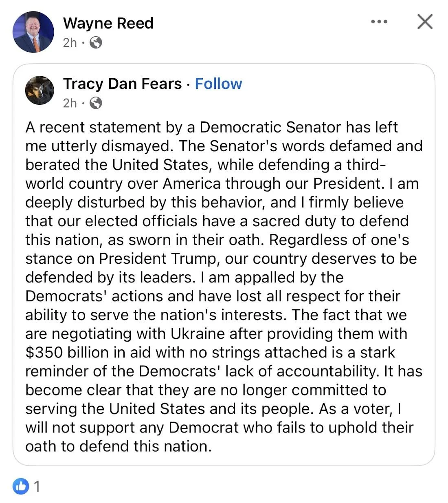This screenshot has height=503, width=448.
Task: Open the reaction count showing 1
Action: coord(37,486)
